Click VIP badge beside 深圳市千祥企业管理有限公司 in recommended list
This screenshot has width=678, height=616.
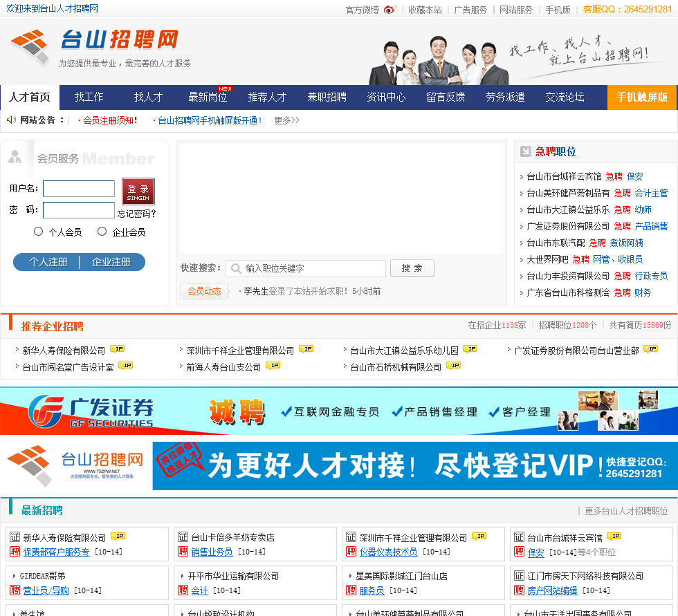pyautogui.click(x=306, y=348)
